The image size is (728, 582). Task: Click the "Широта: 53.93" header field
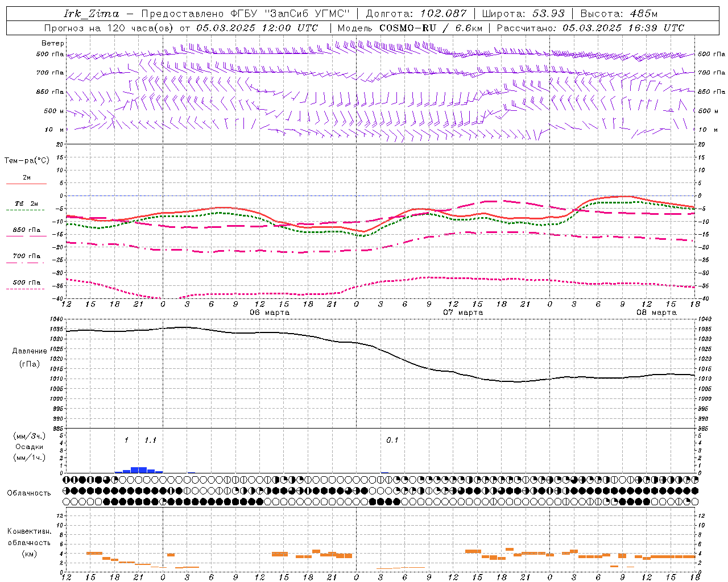click(523, 14)
